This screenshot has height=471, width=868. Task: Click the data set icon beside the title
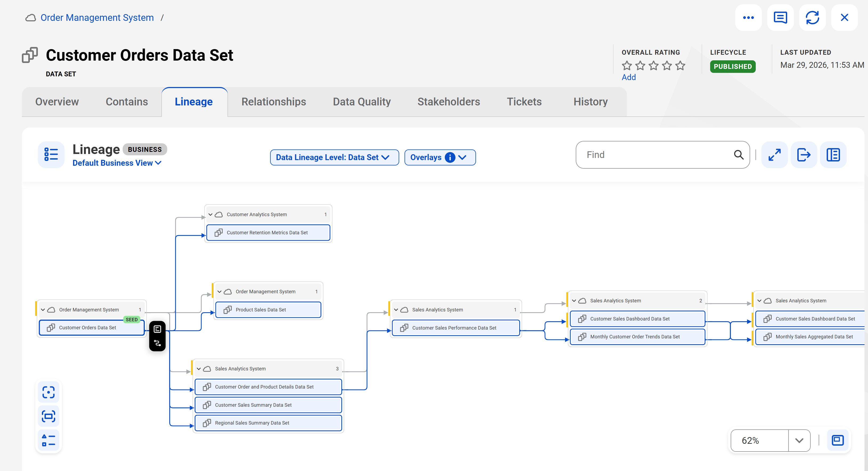[x=30, y=55]
